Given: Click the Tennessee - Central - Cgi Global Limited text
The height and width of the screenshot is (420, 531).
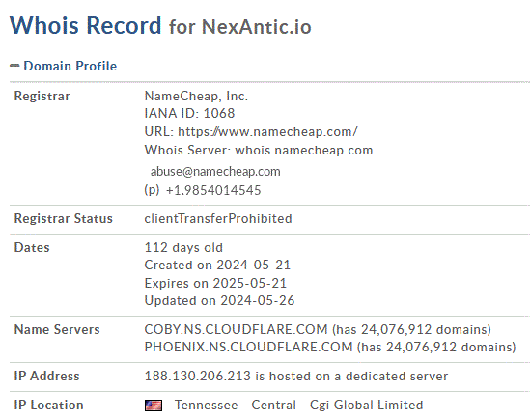Looking at the screenshot, I should (x=298, y=406).
